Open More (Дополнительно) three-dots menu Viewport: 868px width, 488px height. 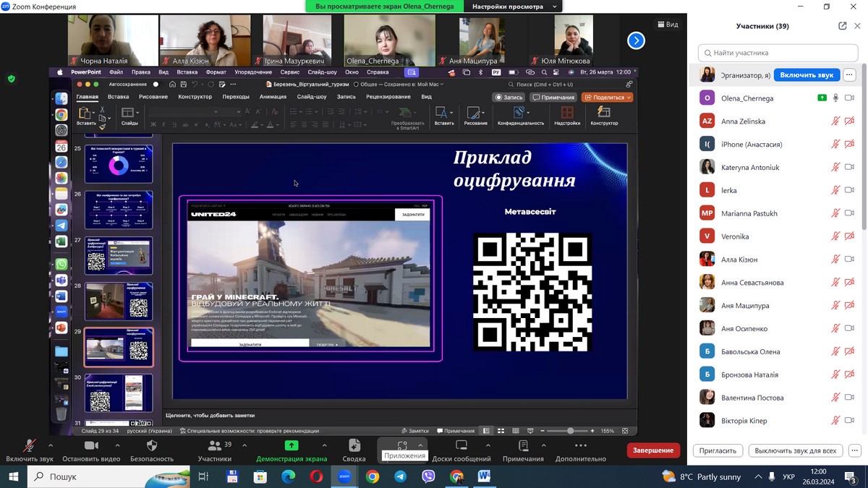(580, 446)
